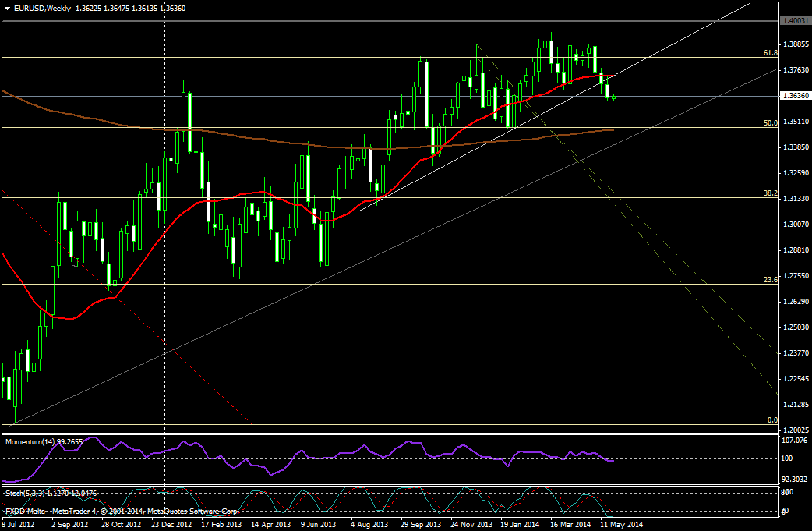This screenshot has width=812, height=531.
Task: Click the 61.8 Fibonacci level label
Action: pos(770,53)
